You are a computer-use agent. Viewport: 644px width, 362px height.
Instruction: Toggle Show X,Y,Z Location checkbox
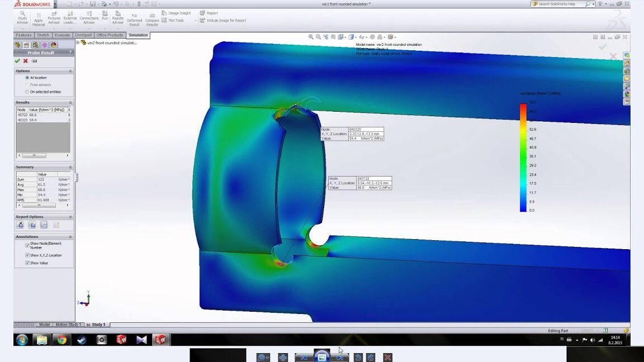(27, 255)
